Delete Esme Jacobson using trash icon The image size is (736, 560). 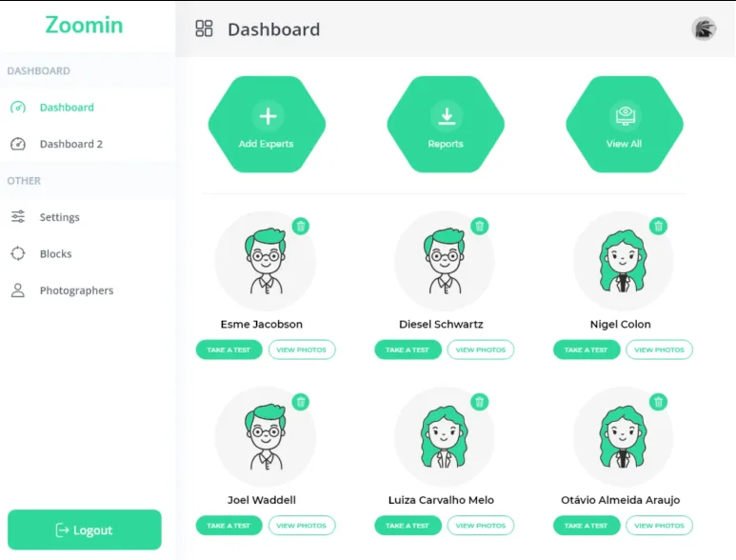pos(301,226)
